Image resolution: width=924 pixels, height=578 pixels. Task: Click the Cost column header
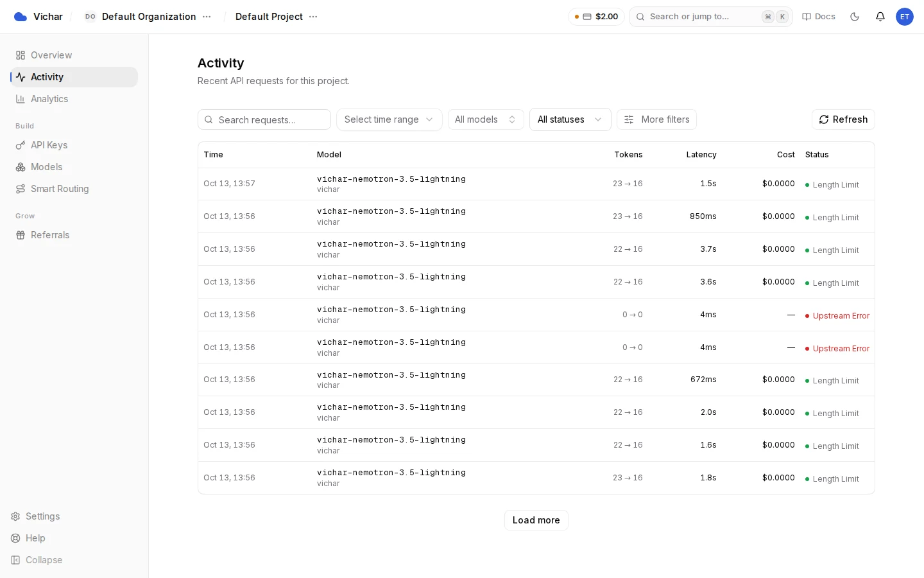coord(786,155)
